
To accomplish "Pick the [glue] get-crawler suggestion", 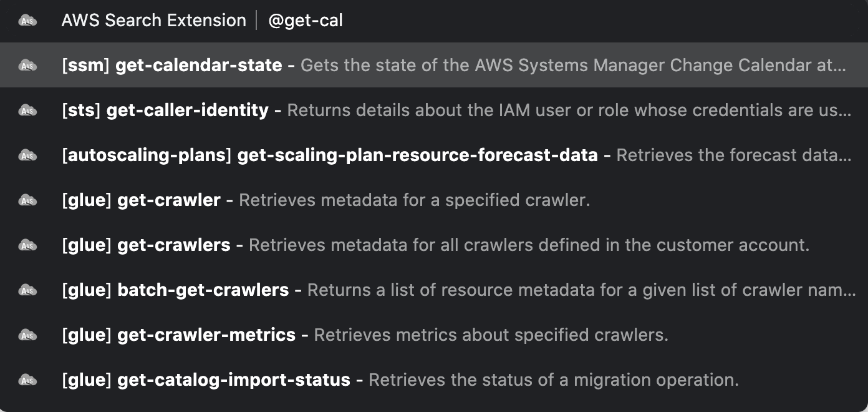I will click(x=434, y=200).
